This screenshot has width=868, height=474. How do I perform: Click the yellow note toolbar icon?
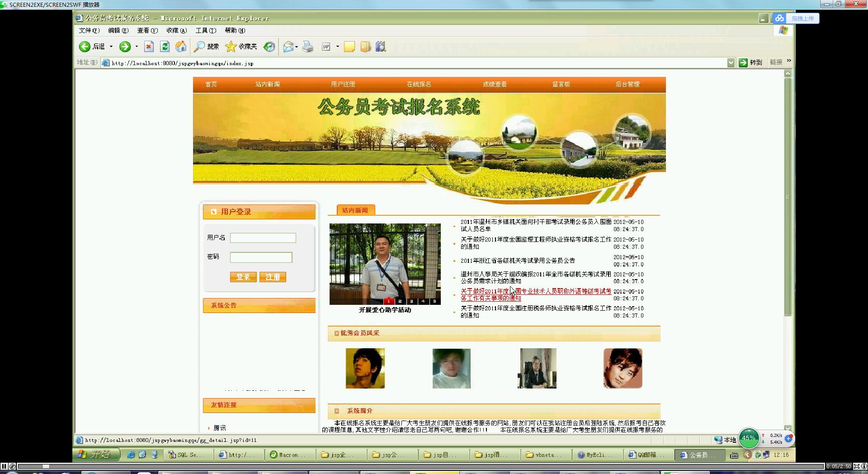point(349,47)
